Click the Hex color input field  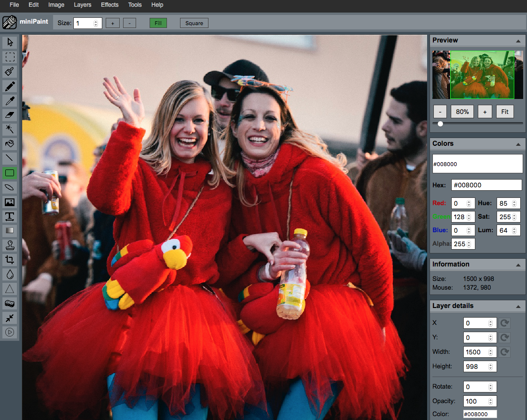coord(486,185)
